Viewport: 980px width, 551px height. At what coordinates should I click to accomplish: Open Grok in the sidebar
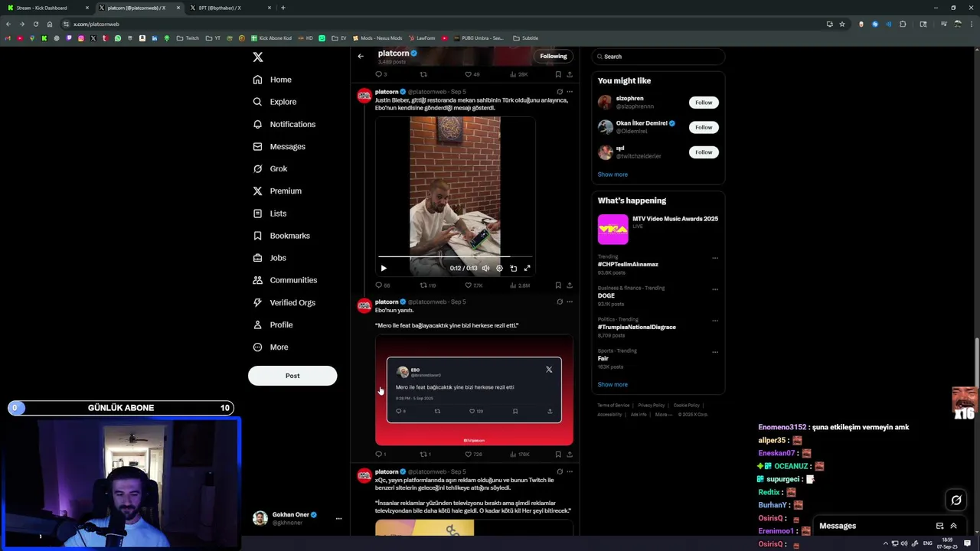pos(270,168)
